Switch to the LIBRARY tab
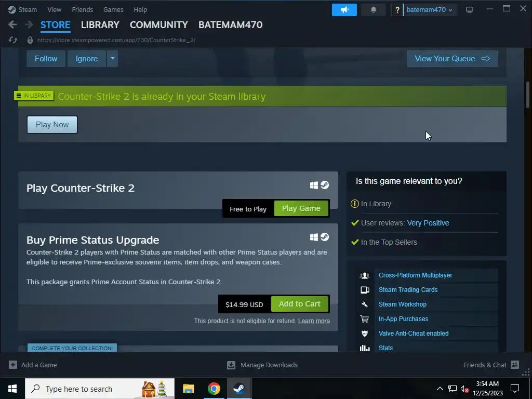The height and width of the screenshot is (399, 532). 100,25
